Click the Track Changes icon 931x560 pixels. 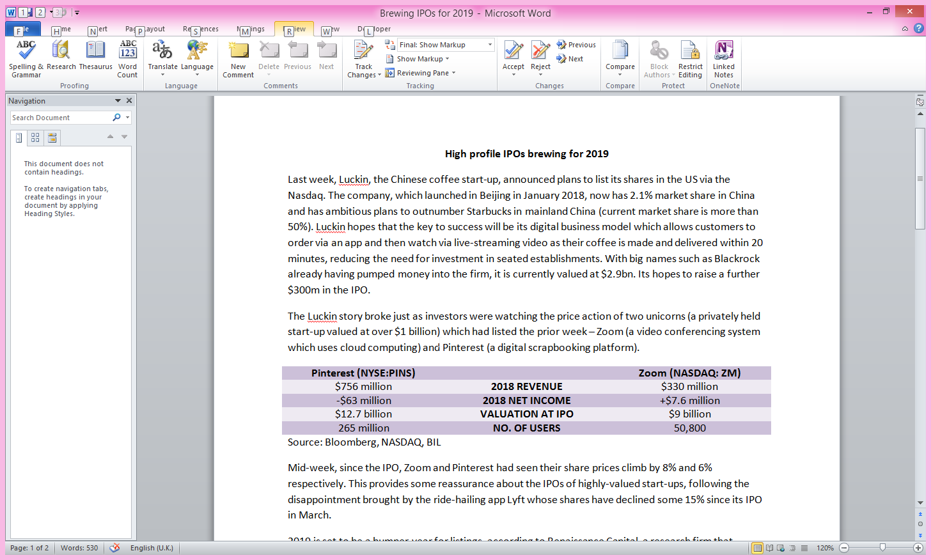tap(364, 51)
